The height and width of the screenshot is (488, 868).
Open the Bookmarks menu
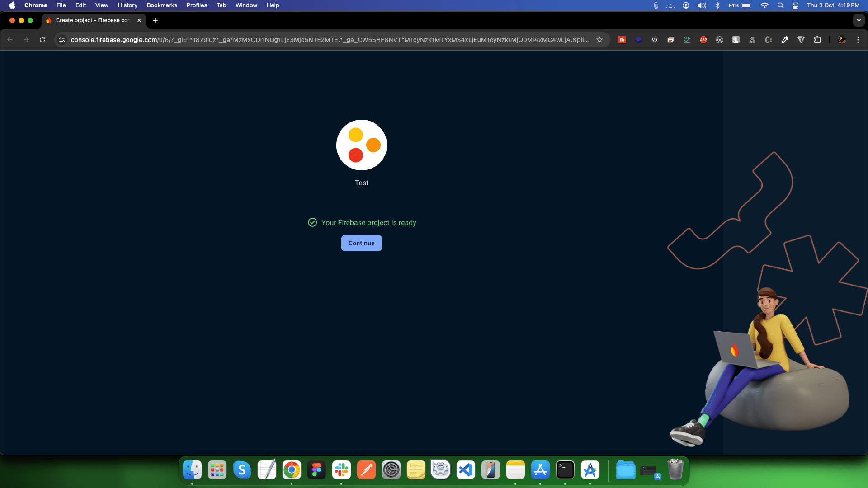tap(161, 5)
